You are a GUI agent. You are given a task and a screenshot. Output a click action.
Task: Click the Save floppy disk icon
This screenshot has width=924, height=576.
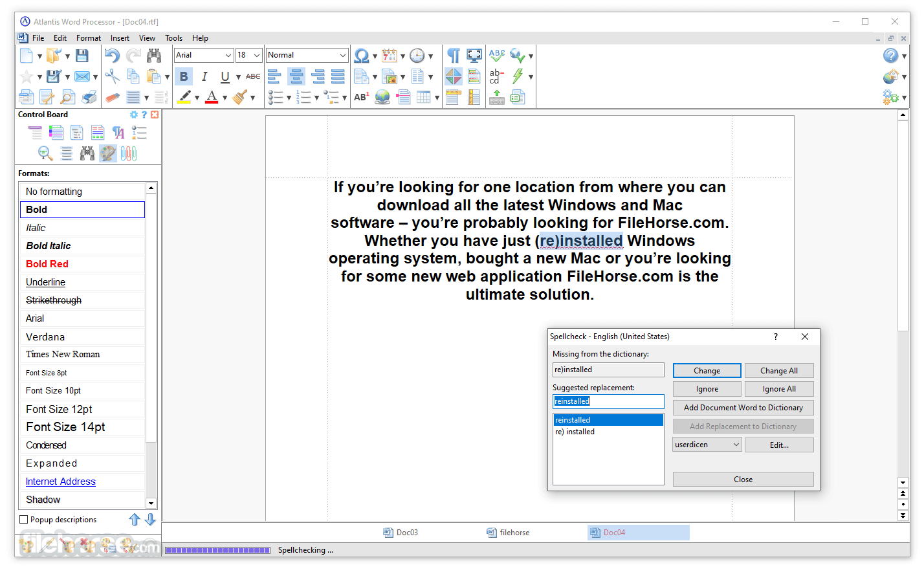pyautogui.click(x=82, y=56)
